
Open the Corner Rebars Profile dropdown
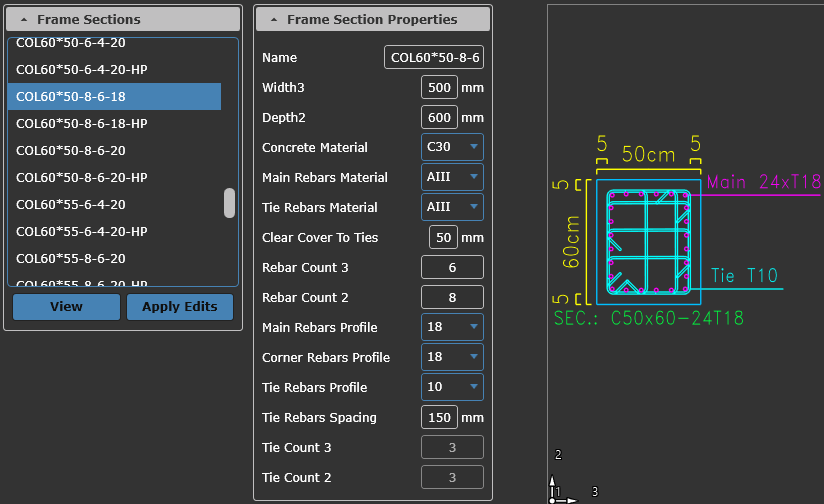453,357
